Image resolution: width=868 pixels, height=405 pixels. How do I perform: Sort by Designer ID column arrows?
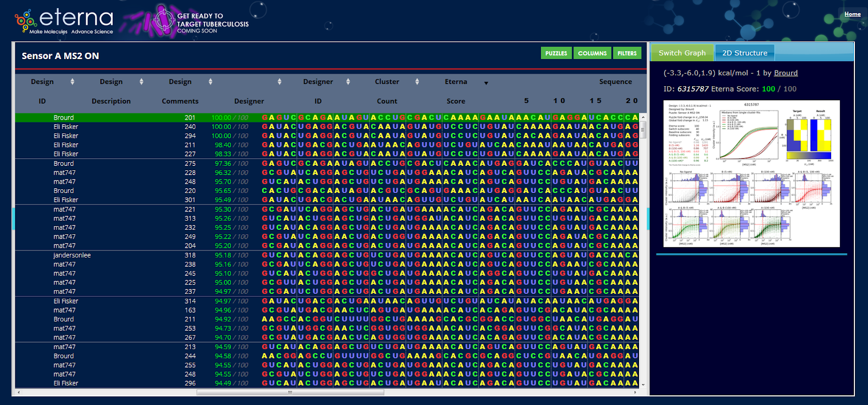[348, 82]
